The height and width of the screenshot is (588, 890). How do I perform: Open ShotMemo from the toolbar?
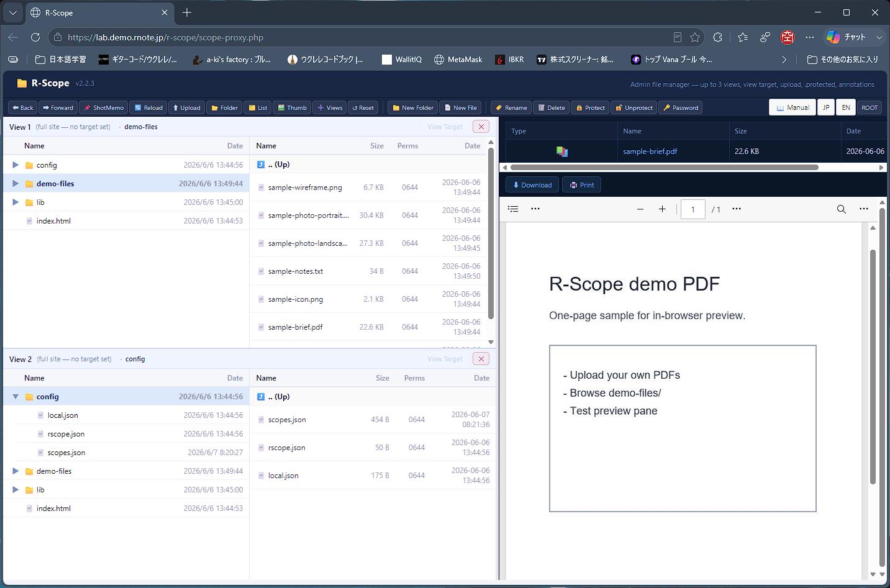[x=104, y=107]
